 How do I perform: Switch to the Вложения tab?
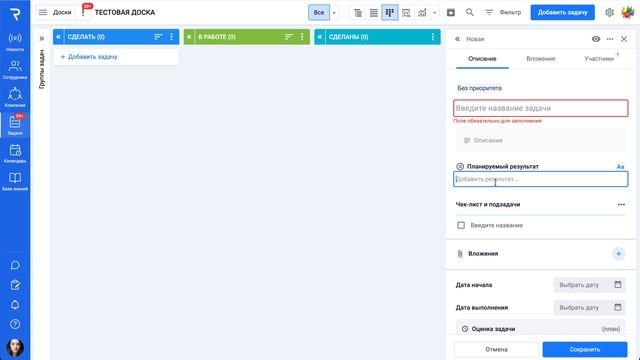[x=540, y=59]
